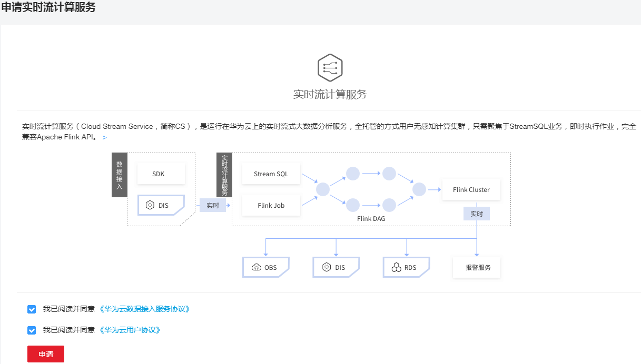Uncheck the 华为云数据接入服务协议 agreement checkbox

(x=32, y=309)
